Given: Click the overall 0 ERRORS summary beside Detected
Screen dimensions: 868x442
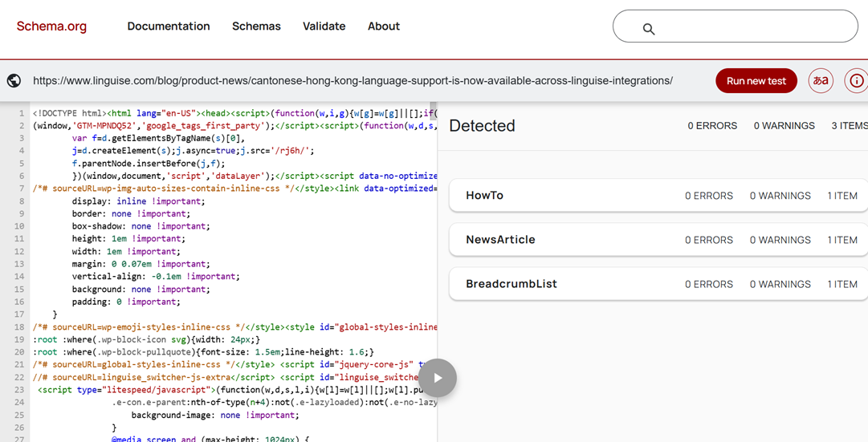Looking at the screenshot, I should (712, 126).
